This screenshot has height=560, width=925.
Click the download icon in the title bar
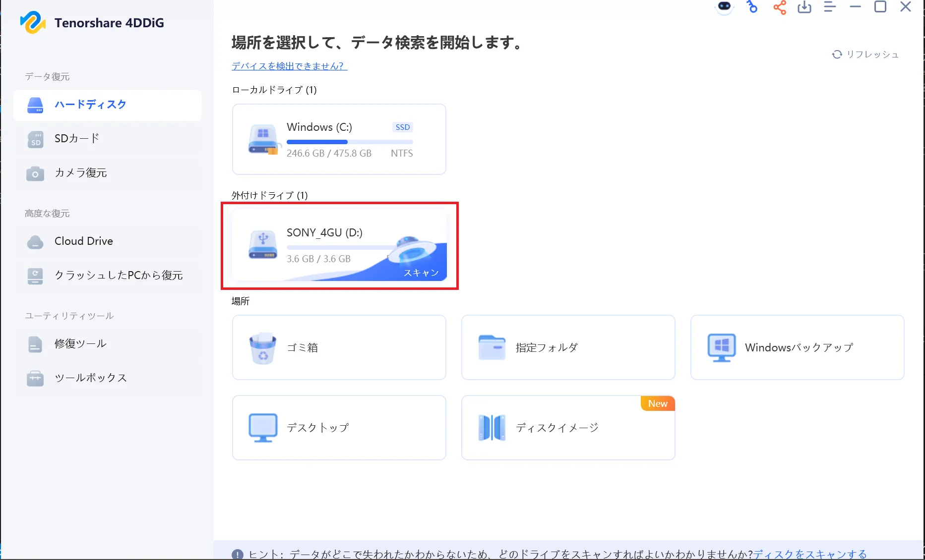click(x=804, y=8)
